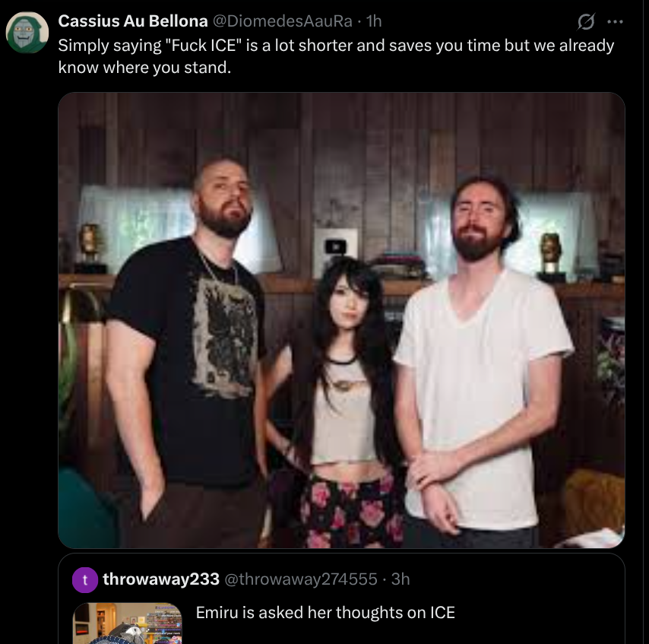Click the tweet text about saying "Fuck ICE"
This screenshot has height=644, width=649.
click(x=336, y=56)
